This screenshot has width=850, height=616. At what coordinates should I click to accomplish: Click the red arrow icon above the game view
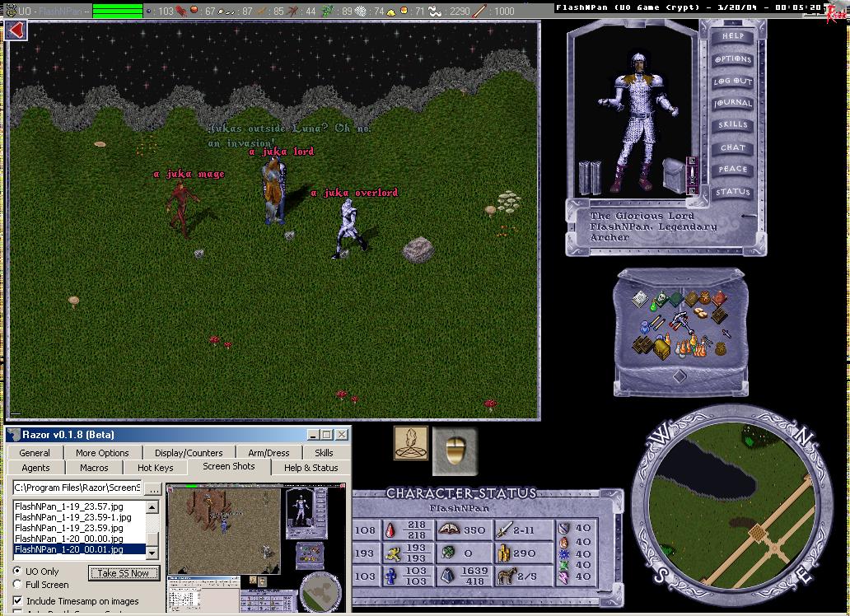coord(16,30)
